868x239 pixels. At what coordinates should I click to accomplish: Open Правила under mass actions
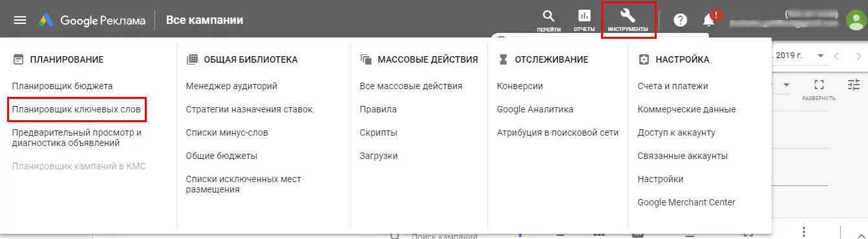coord(378,109)
